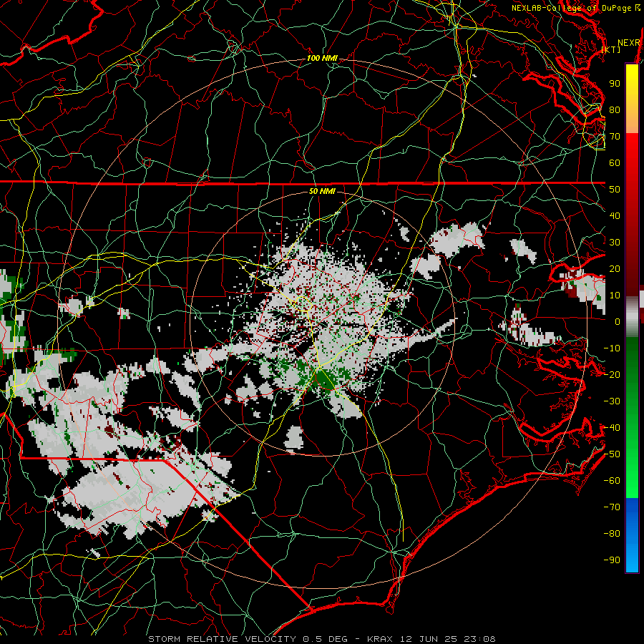Click the "-50" value on the velocity scale

[612, 454]
